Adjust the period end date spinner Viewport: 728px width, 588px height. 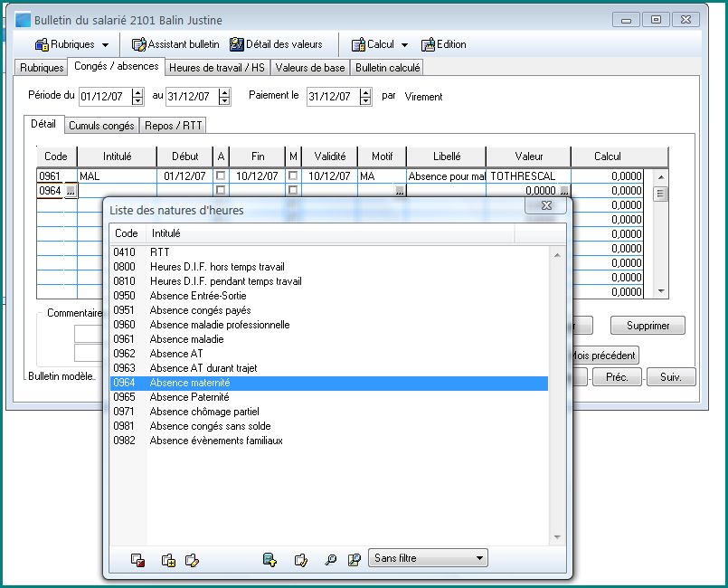224,97
